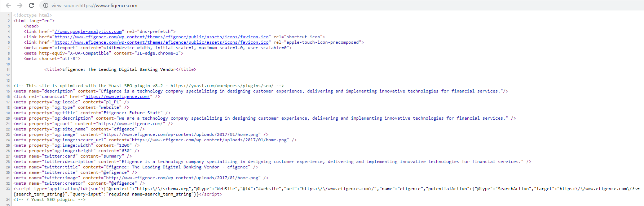Click the og:image:secure_url meta line
This screenshot has height=206, width=644.
click(x=155, y=140)
